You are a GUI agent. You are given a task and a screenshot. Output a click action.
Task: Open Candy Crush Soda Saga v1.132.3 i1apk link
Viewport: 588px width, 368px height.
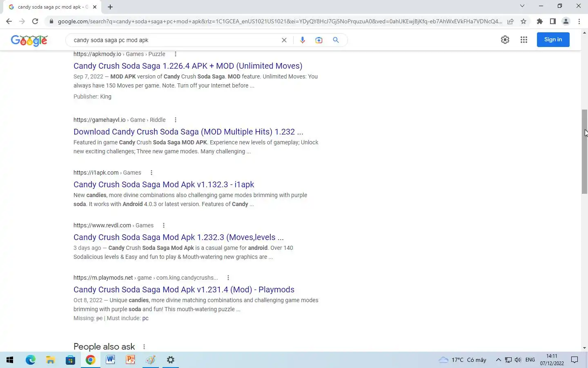coord(164,184)
